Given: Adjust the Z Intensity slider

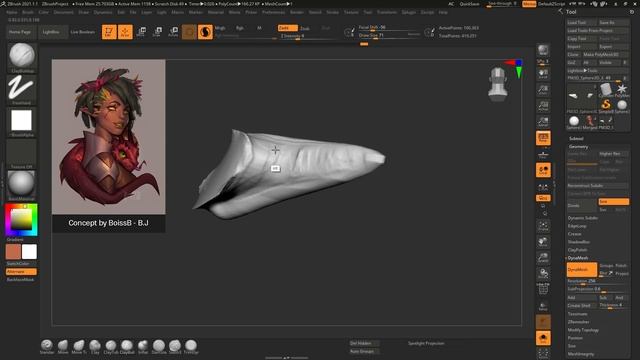Looking at the screenshot, I should pyautogui.click(x=307, y=36).
